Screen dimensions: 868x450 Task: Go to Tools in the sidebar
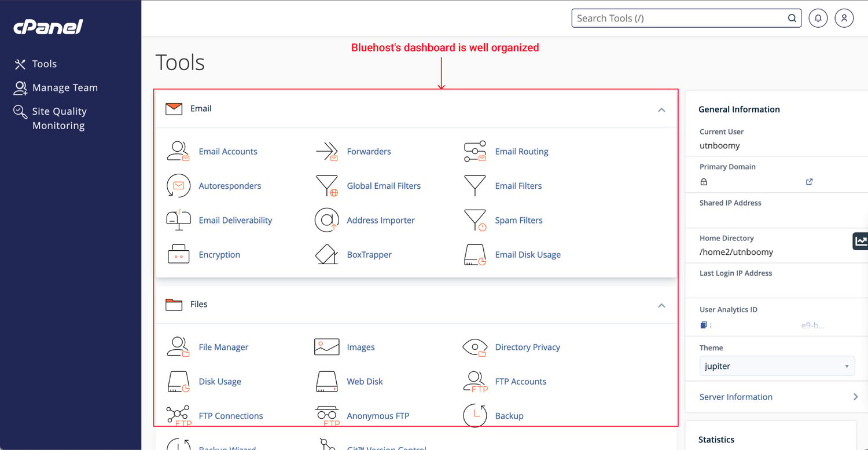36,64
